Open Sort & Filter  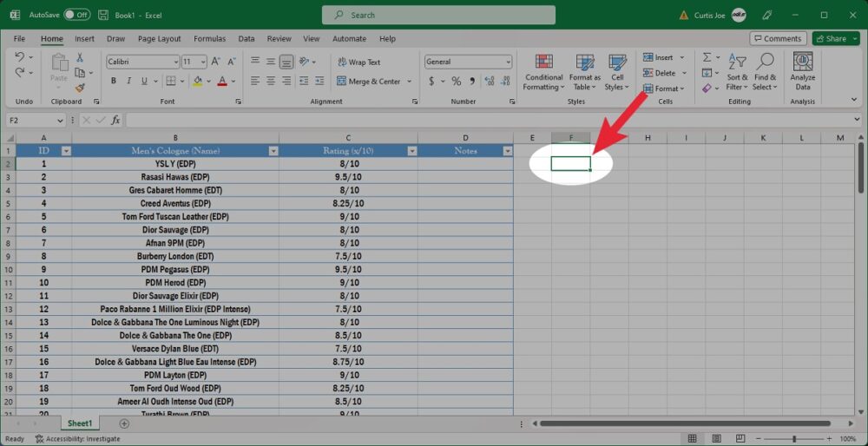coord(737,73)
